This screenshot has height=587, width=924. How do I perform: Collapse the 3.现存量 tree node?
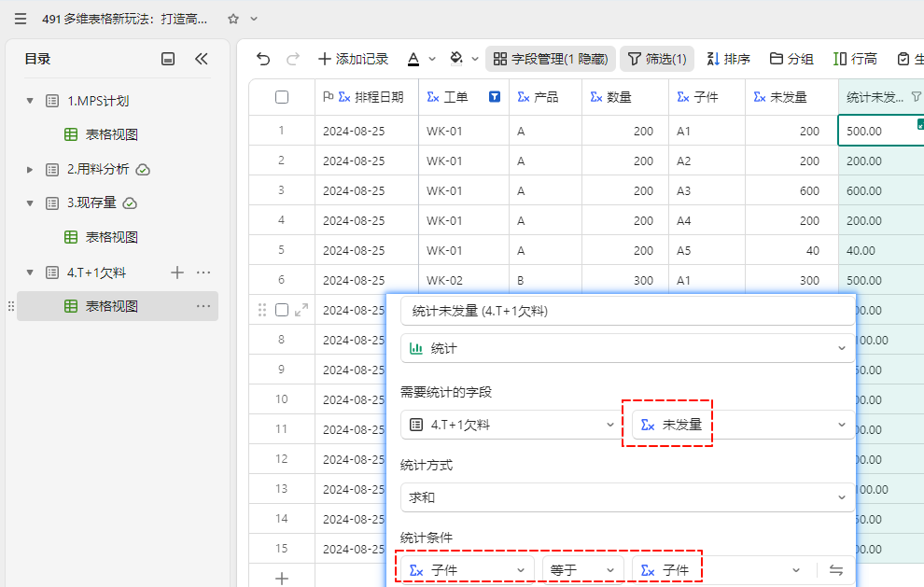click(x=30, y=203)
